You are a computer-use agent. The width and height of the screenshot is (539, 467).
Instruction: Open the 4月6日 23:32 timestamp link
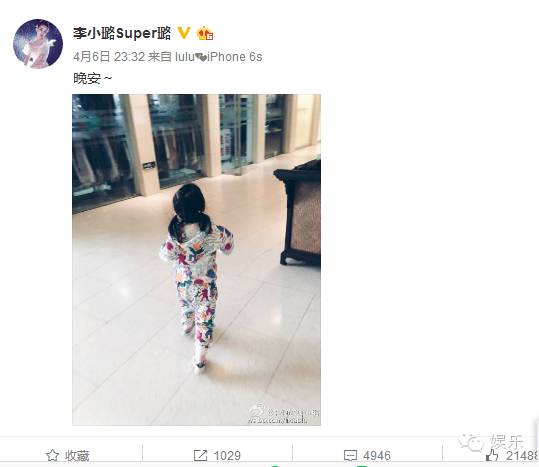109,57
